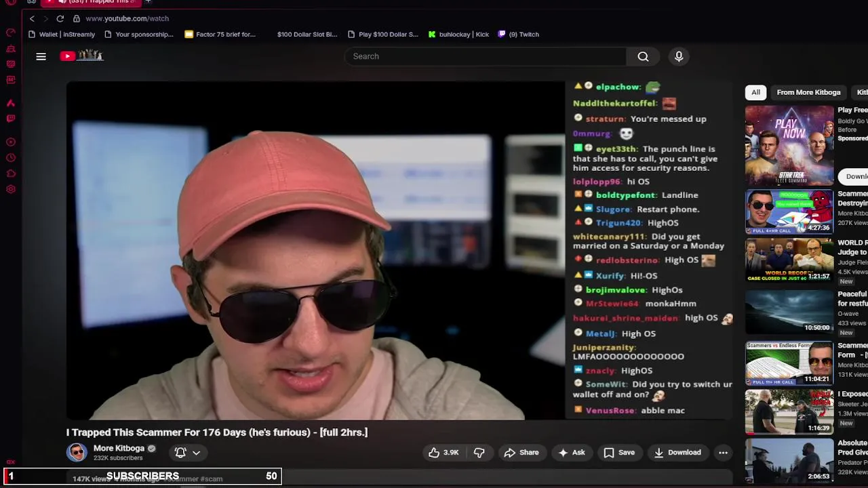Click the Download button under the video

[677, 453]
